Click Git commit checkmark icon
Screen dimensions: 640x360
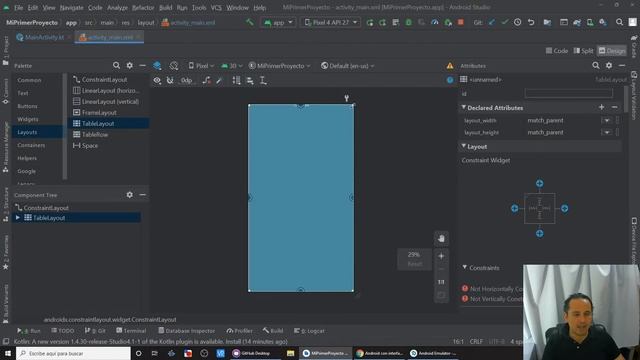(505, 22)
